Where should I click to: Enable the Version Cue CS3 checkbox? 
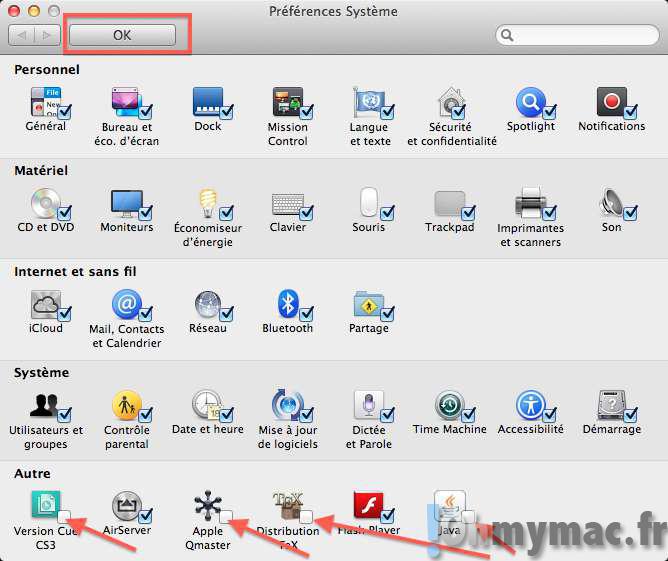pos(65,516)
